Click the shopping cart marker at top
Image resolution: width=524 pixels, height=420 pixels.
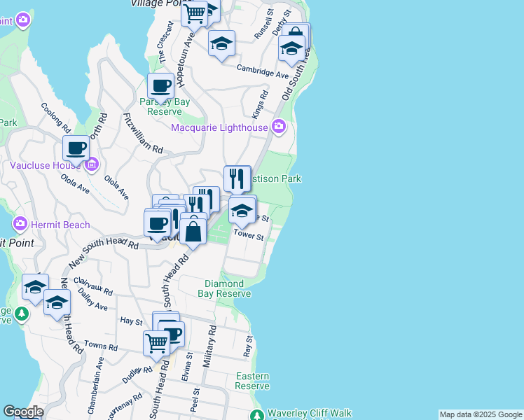click(195, 13)
